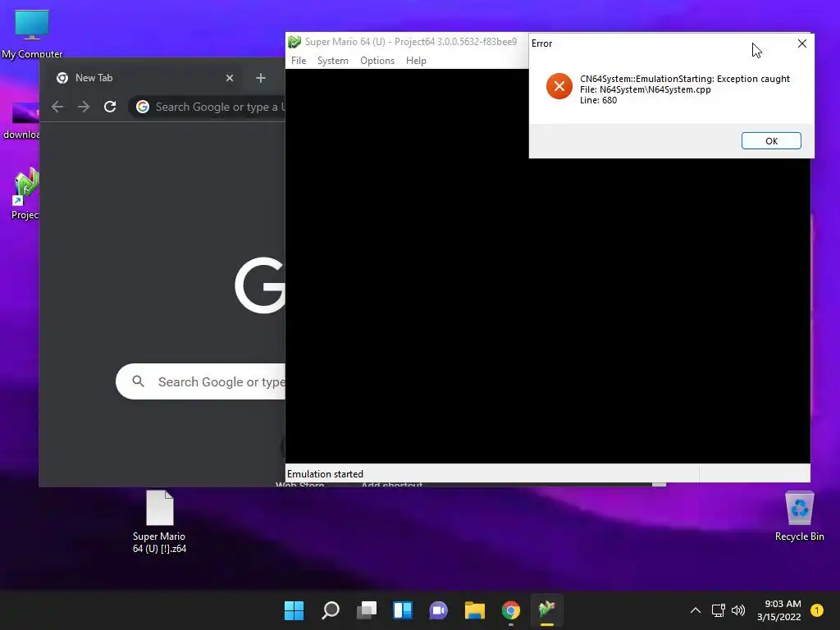
Task: Close the New Tab tab in Chrome
Action: click(230, 78)
